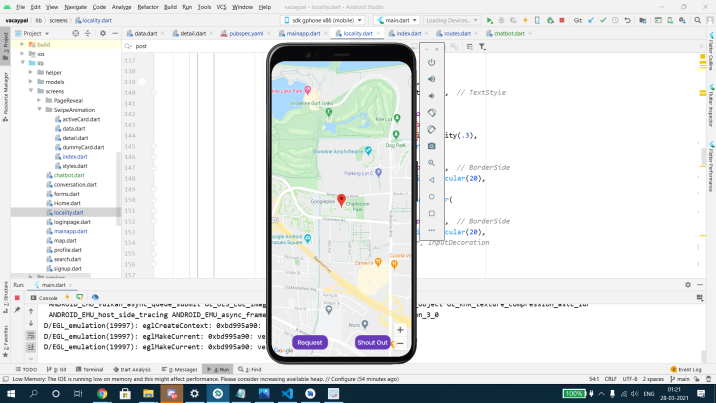716x403 pixels.
Task: Expand the helper folder
Action: 31,73
